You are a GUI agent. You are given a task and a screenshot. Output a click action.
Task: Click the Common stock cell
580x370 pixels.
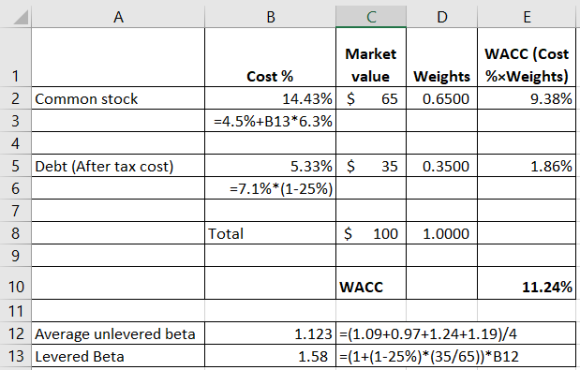(118, 98)
